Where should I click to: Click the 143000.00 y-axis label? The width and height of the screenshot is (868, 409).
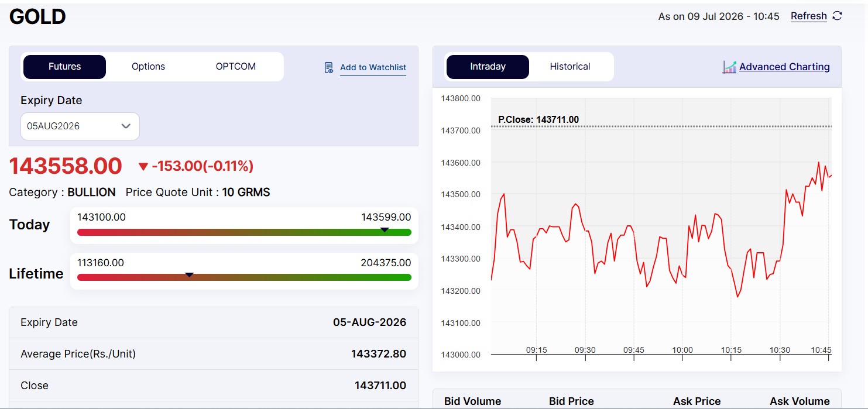pos(461,355)
